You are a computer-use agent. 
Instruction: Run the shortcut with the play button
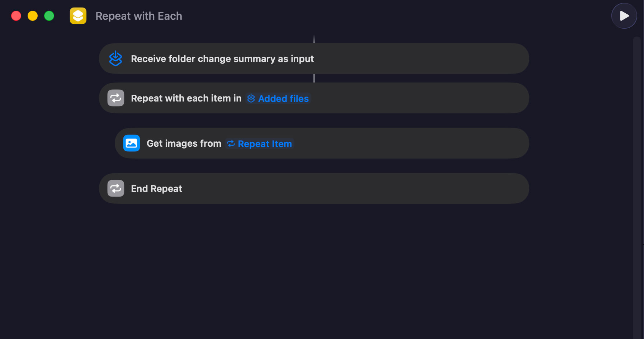pos(624,16)
